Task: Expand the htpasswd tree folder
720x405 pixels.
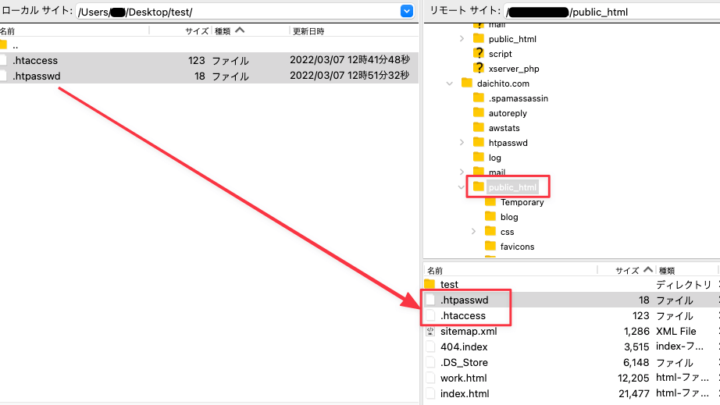Action: coord(462,143)
